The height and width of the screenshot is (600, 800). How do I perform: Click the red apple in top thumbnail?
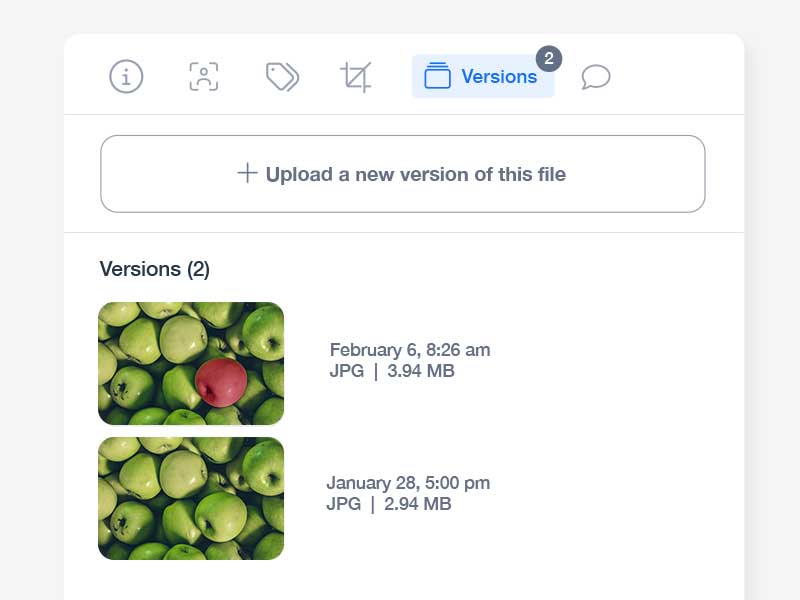click(221, 382)
